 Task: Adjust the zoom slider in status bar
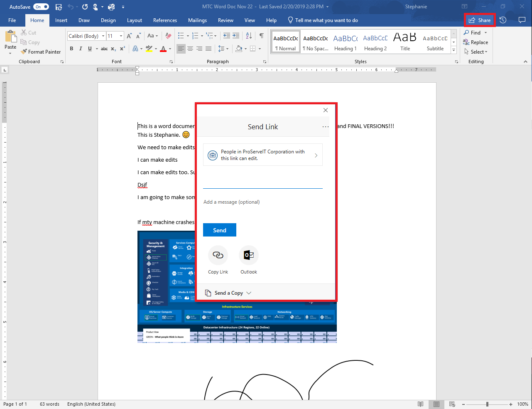click(x=487, y=404)
